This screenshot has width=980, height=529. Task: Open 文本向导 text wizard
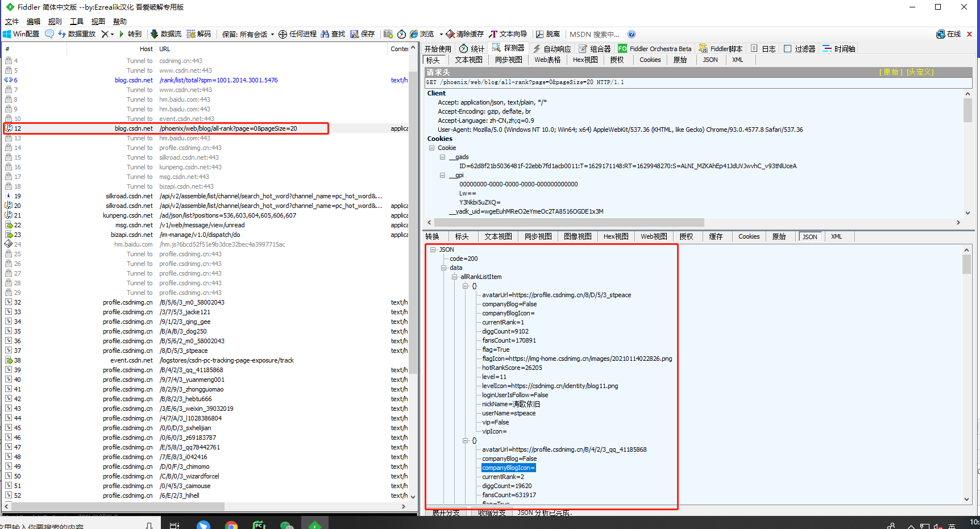(508, 34)
